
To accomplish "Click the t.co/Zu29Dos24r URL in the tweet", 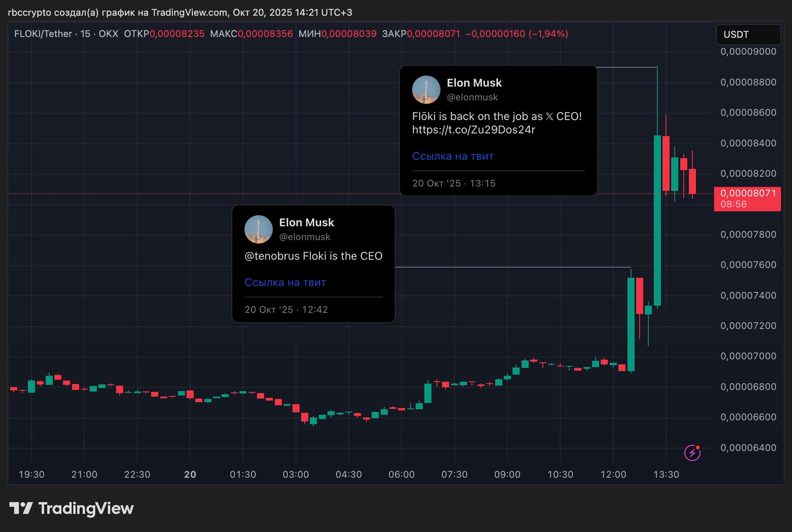I will [474, 130].
